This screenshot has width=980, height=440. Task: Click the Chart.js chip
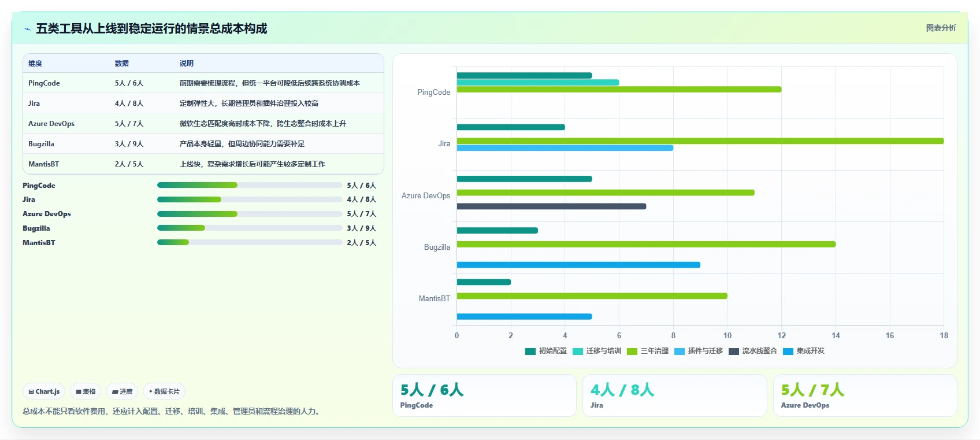click(44, 391)
